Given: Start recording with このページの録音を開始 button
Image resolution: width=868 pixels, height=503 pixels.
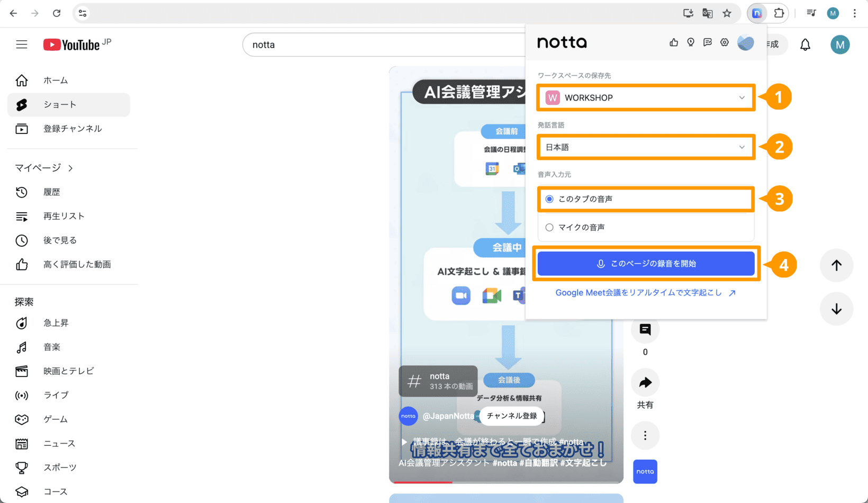Looking at the screenshot, I should tap(646, 264).
